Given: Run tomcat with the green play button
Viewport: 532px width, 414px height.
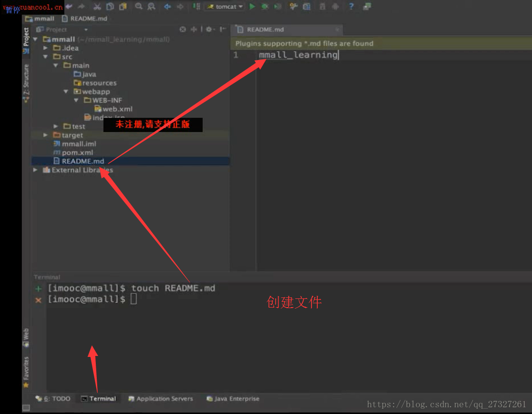Looking at the screenshot, I should [x=252, y=6].
